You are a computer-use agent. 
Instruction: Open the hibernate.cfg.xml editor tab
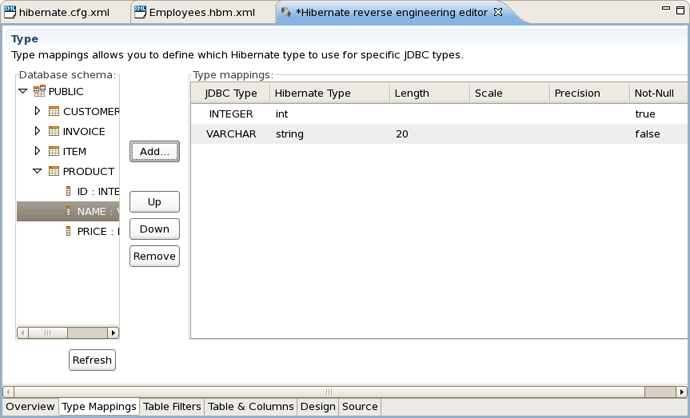point(63,13)
